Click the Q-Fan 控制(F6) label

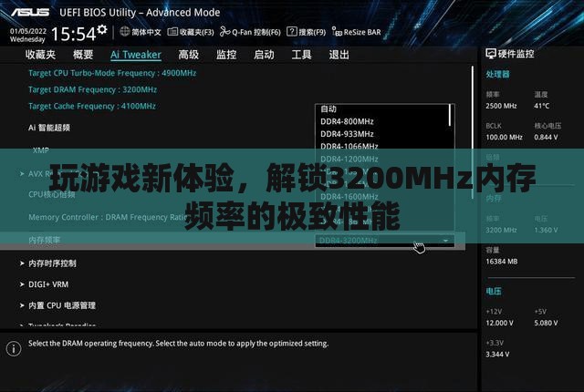[x=256, y=32]
